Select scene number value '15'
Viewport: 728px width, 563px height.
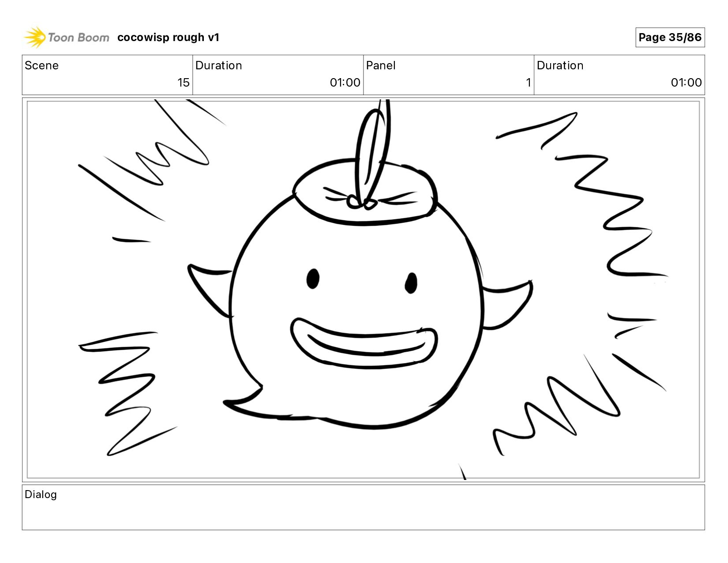184,83
